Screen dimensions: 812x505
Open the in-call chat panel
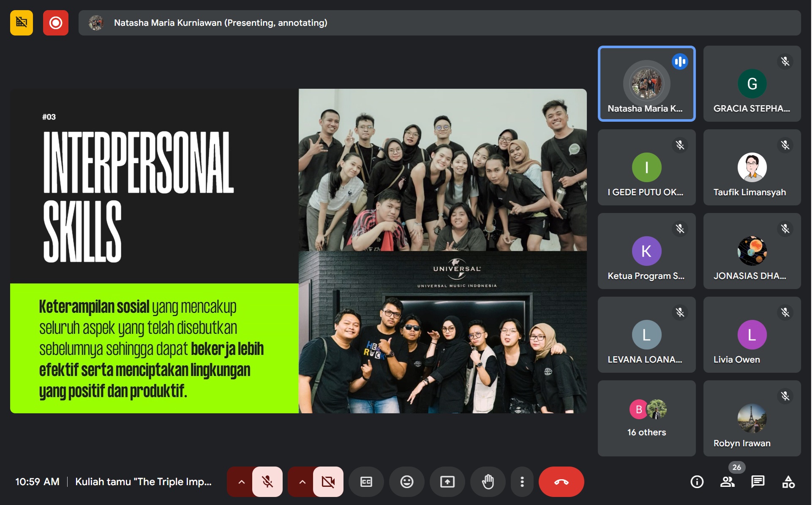[x=758, y=482]
